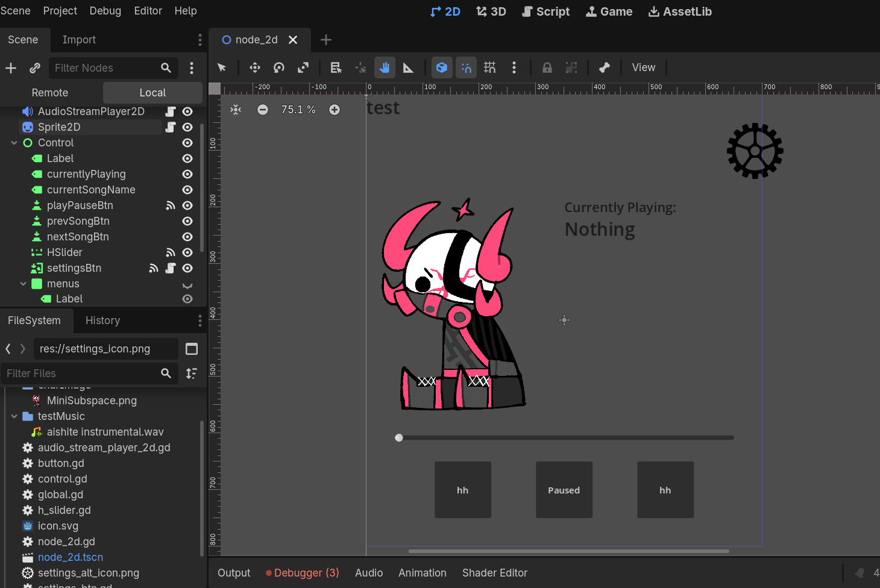880x588 pixels.
Task: Open script attached to settingsBtn
Action: tap(171, 268)
